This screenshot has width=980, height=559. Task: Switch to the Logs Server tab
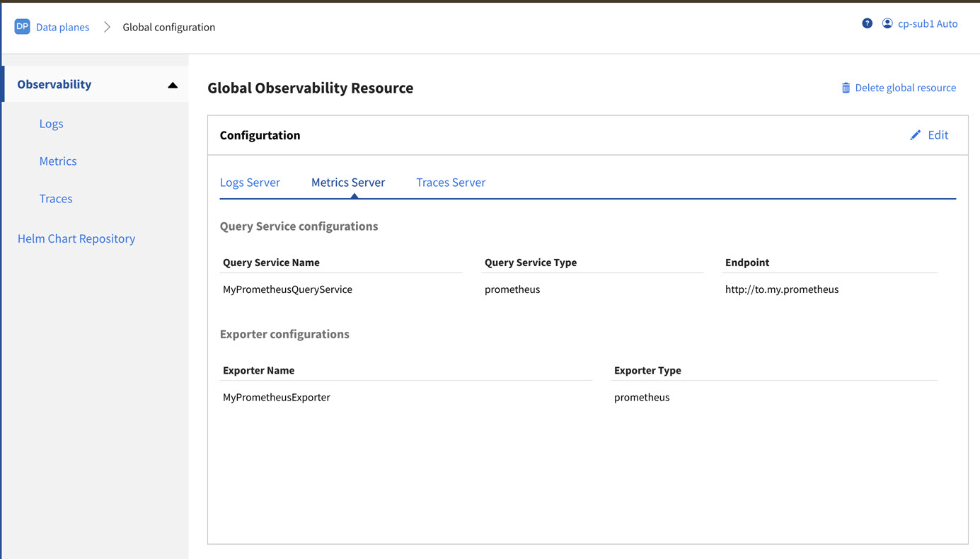click(250, 182)
